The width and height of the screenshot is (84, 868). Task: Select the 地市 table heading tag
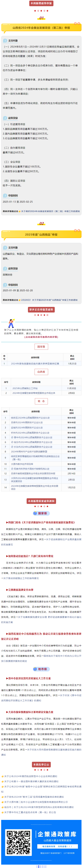(x=41, y=401)
